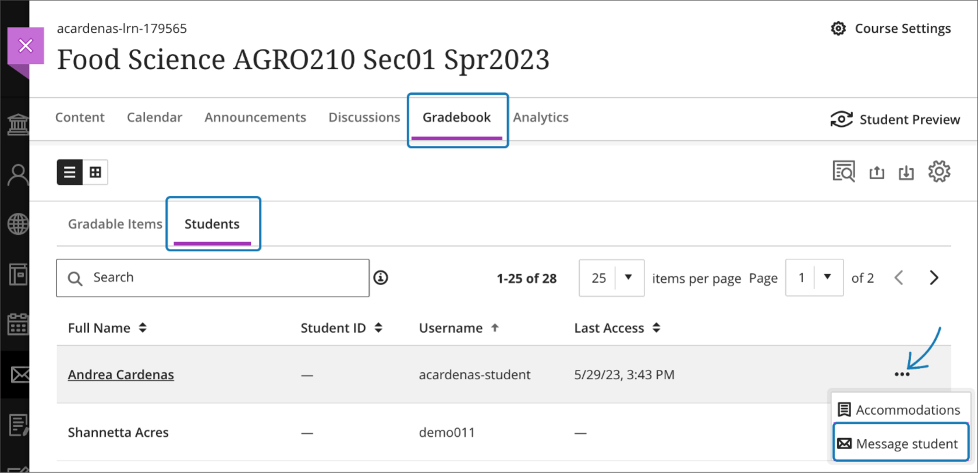
Task: Open Messages envelope in left sidebar
Action: (x=19, y=375)
